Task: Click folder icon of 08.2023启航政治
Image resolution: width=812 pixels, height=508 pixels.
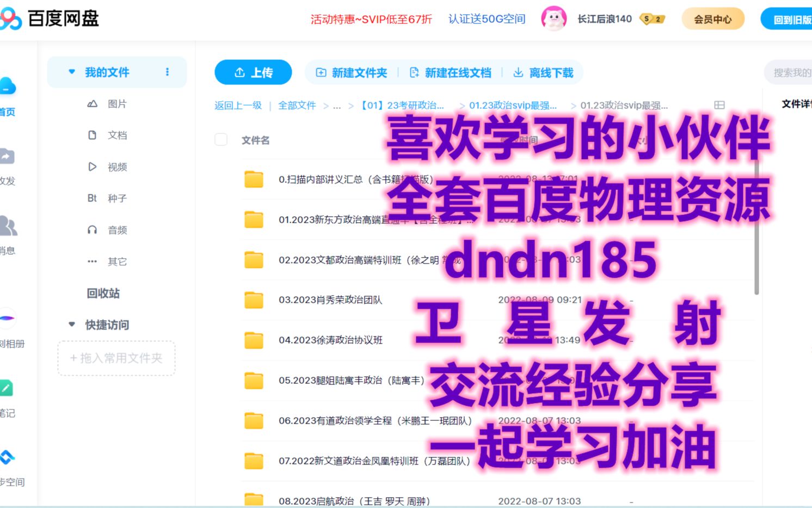Action: click(254, 500)
